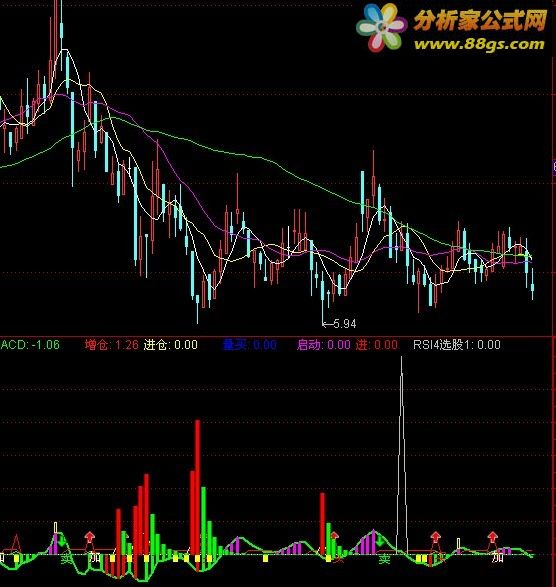Screen dimensions: 556x587
Task: Select the red 进: 0.00 readout
Action: 377,344
